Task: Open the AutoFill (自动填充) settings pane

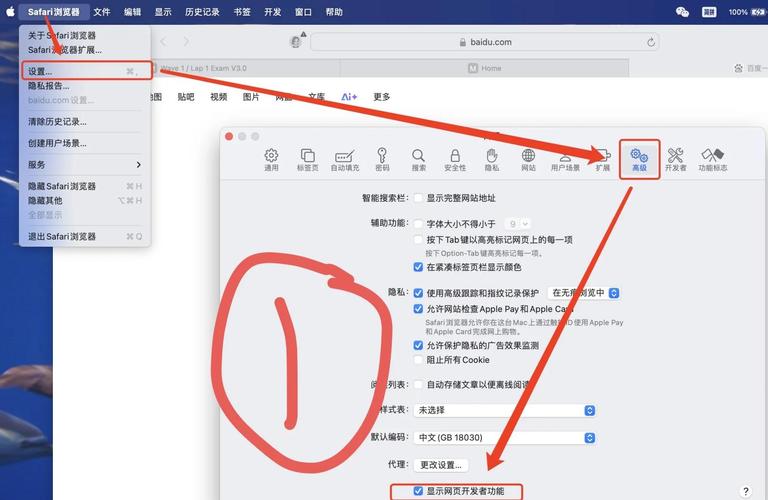Action: (345, 160)
